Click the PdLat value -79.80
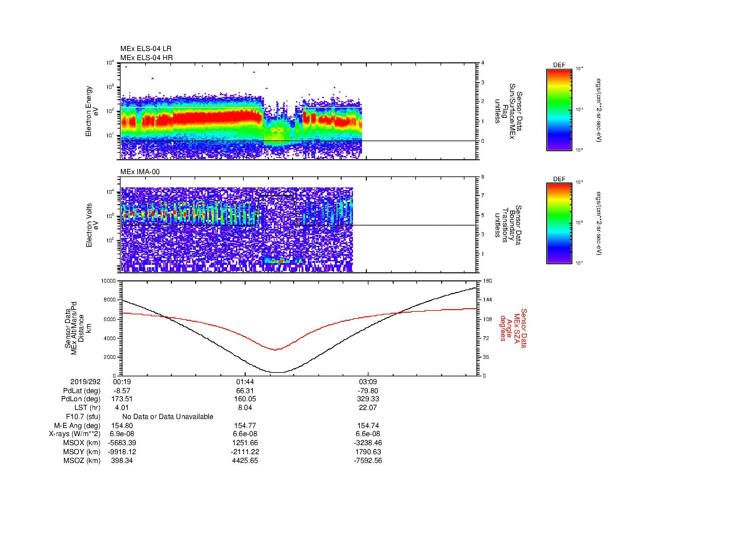Image resolution: width=756 pixels, height=534 pixels. tap(368, 391)
